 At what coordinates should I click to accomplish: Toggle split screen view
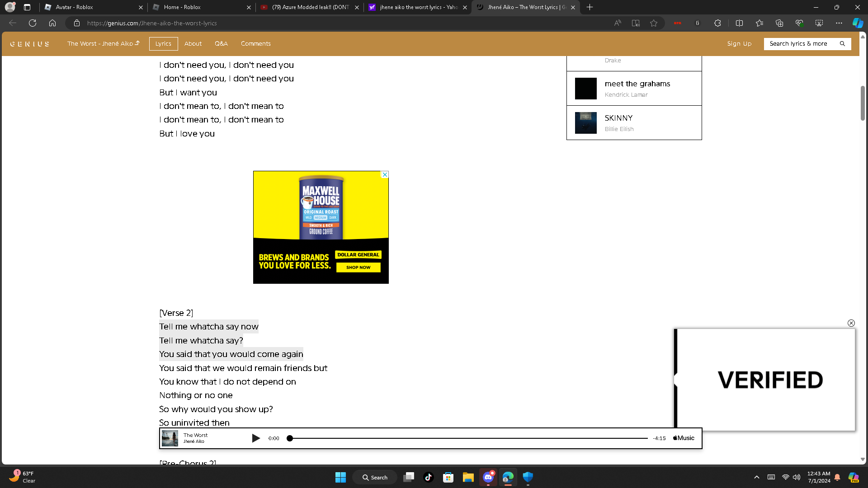pos(740,23)
